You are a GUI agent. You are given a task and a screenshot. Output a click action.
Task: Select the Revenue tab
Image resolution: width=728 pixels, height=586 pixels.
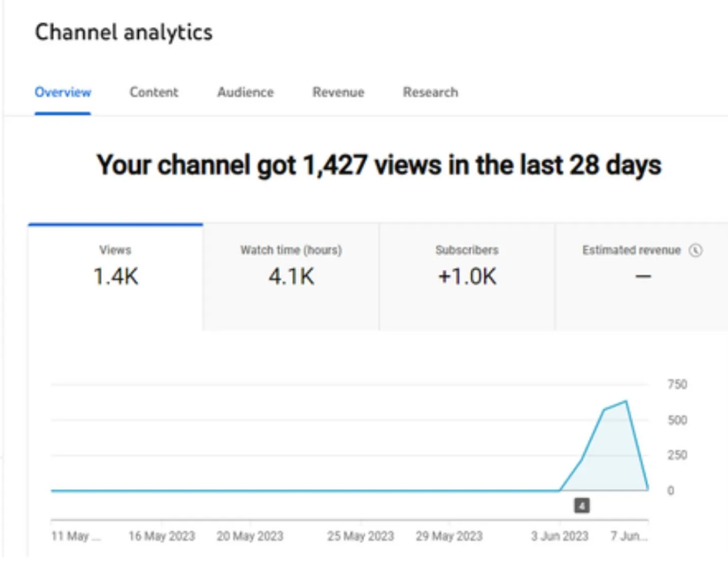tap(338, 93)
